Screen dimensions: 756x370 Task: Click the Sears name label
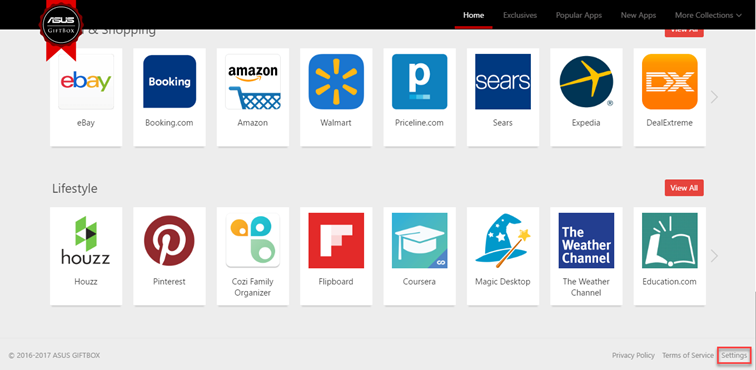pos(503,123)
